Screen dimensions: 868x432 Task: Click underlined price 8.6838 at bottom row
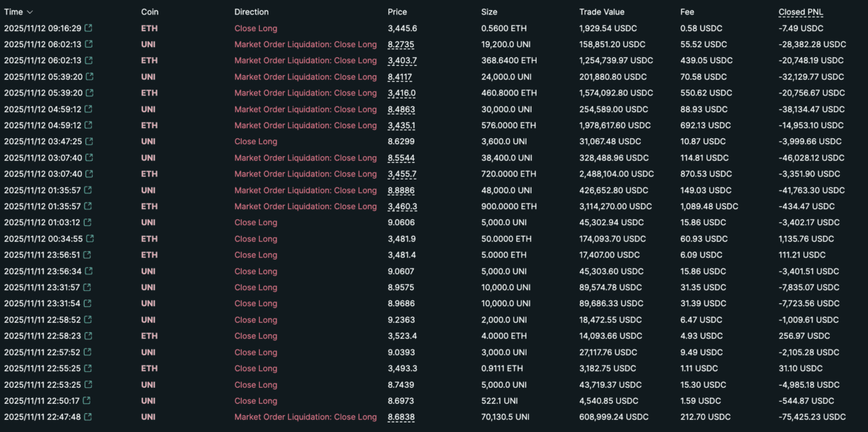click(401, 417)
